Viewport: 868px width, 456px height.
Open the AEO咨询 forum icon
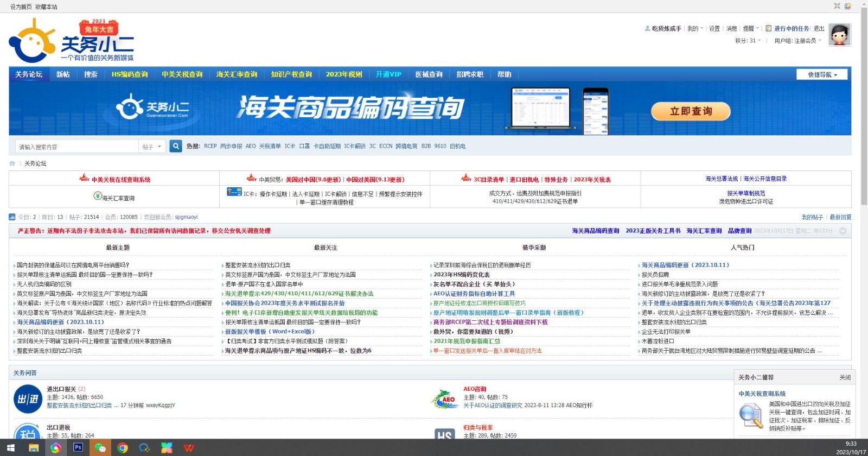(x=445, y=399)
